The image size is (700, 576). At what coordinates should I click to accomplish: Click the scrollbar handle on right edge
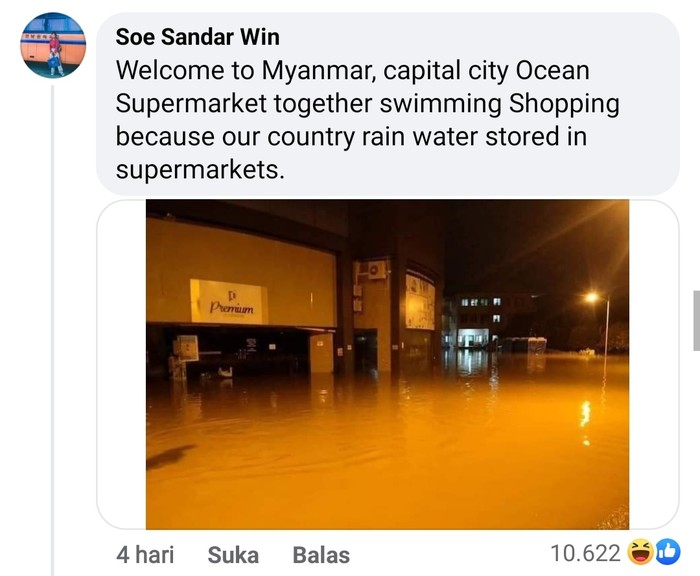(x=696, y=320)
